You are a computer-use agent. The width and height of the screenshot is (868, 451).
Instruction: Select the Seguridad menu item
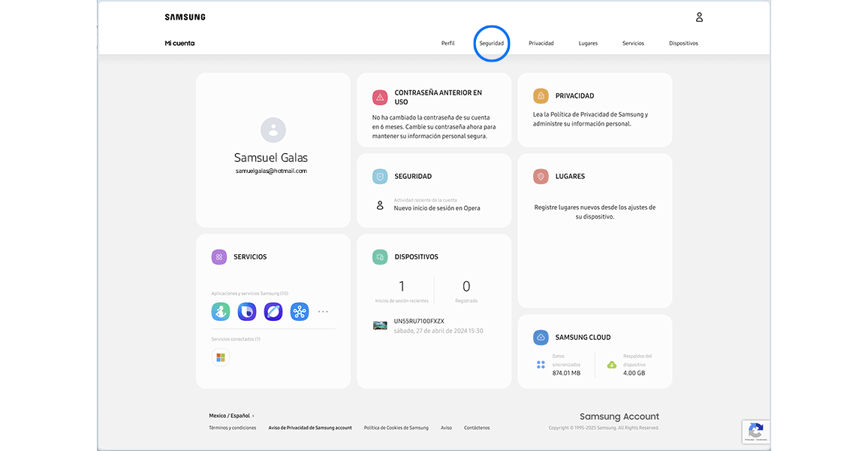tap(492, 43)
